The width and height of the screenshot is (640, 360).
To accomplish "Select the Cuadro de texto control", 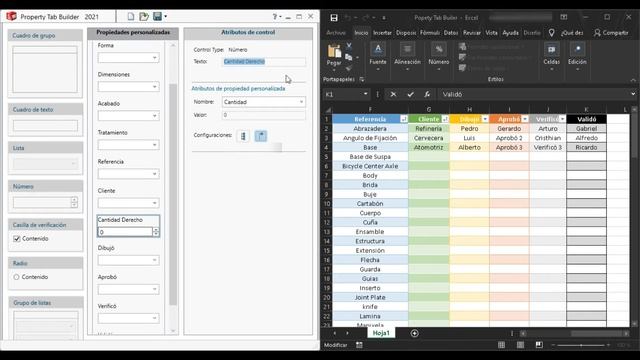I will coord(45,120).
